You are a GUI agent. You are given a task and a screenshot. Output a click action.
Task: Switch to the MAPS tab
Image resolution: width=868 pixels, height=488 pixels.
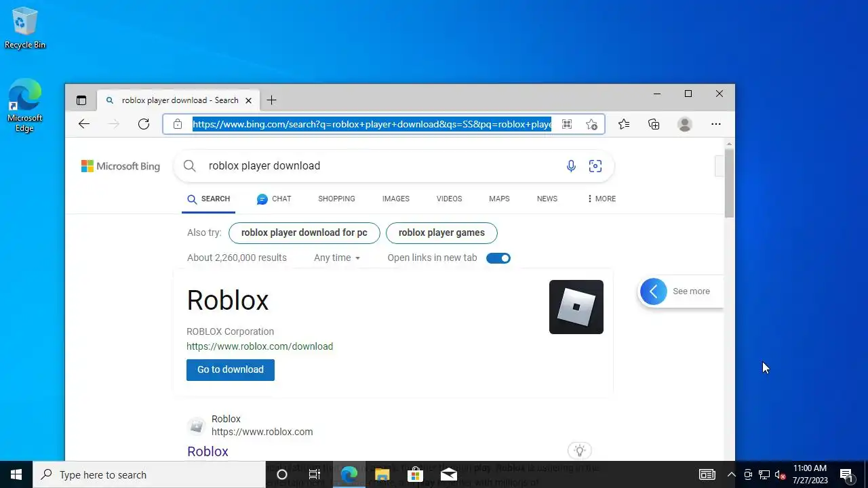(x=499, y=199)
